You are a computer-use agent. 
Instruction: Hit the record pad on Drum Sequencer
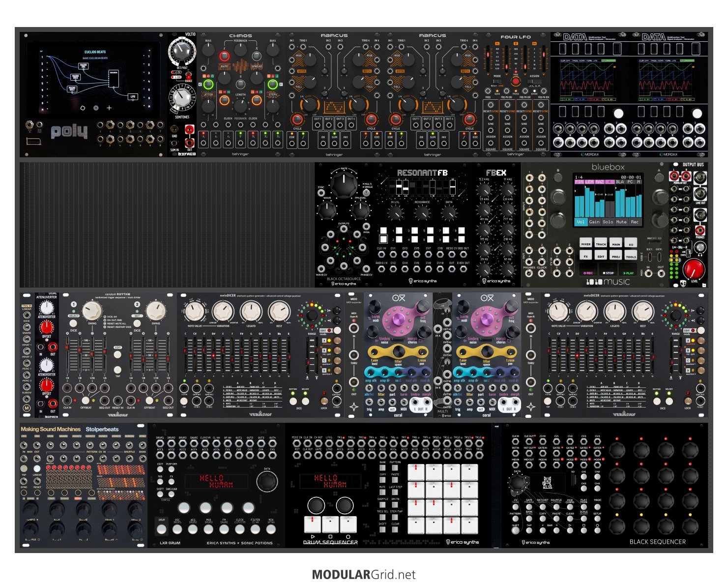(x=348, y=525)
